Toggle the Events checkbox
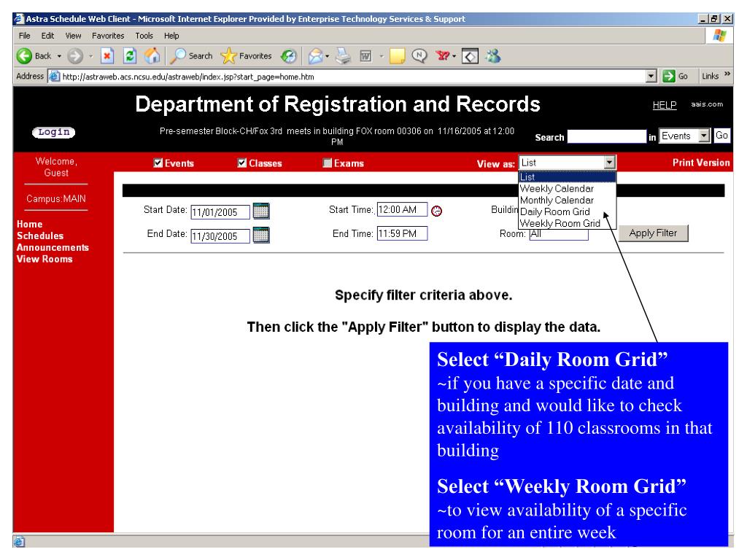This screenshot has height=560, width=747. tap(158, 163)
